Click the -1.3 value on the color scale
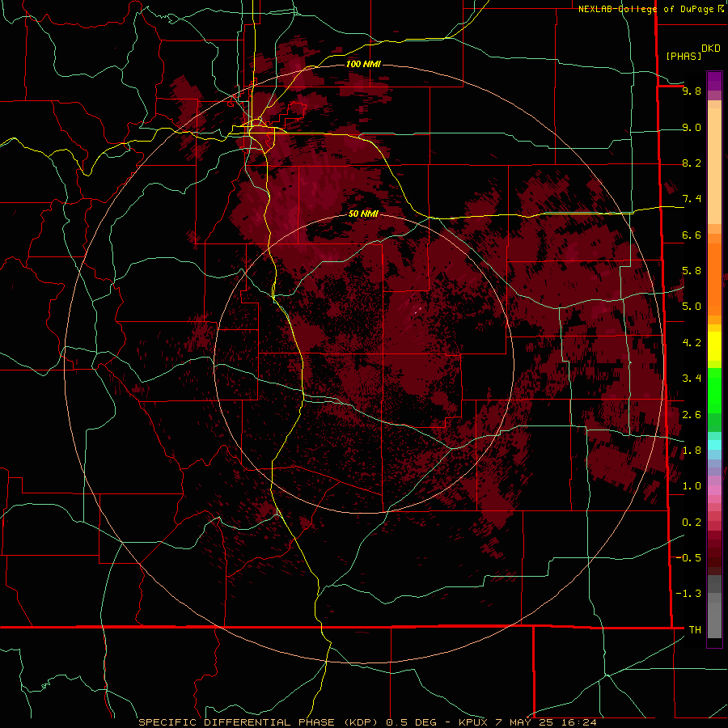 click(688, 594)
